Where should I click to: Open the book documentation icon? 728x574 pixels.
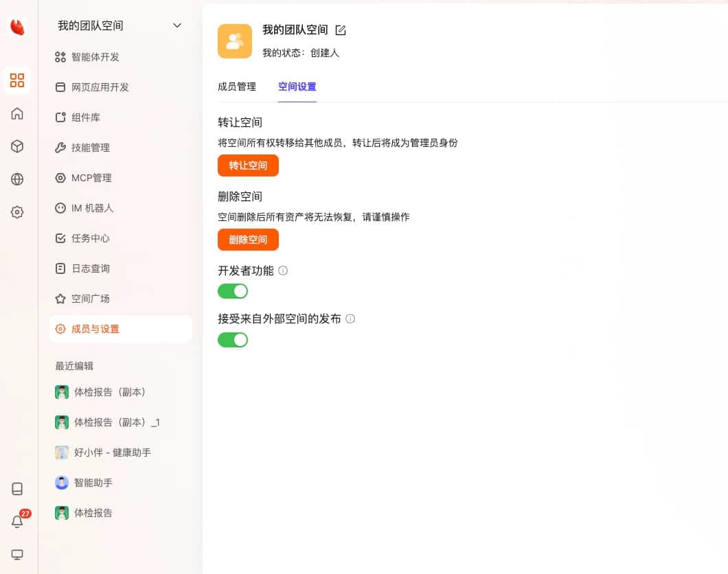tap(17, 489)
